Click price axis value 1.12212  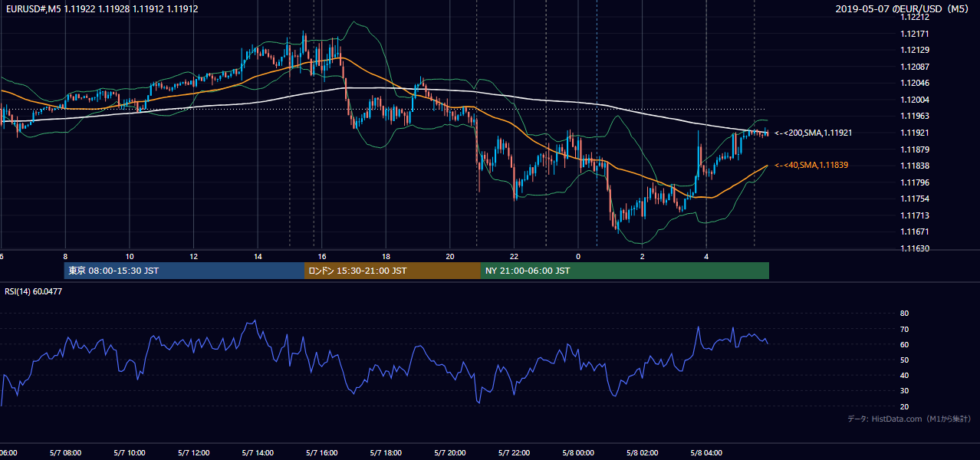916,17
